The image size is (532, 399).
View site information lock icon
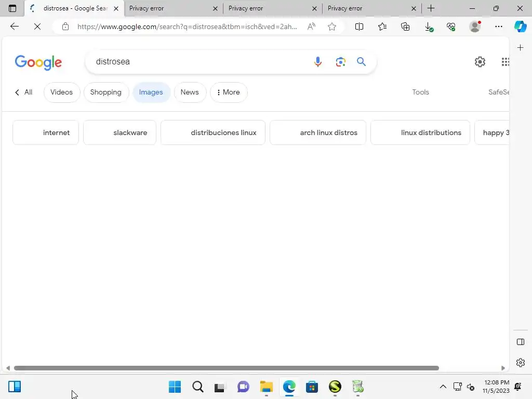coord(65,26)
